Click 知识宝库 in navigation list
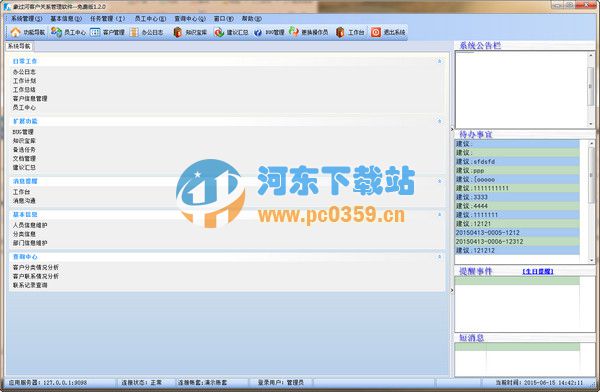 pos(24,141)
